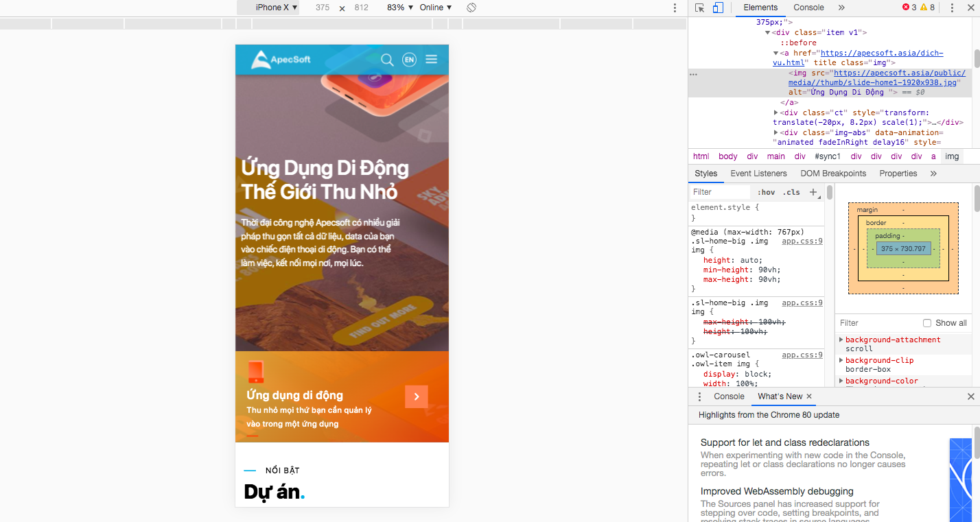Open the 83% zoom dropdown
The height and width of the screenshot is (522, 980).
coord(400,8)
